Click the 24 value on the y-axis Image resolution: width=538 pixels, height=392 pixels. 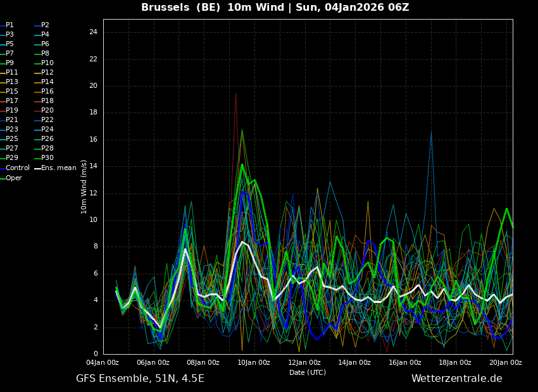[93, 32]
